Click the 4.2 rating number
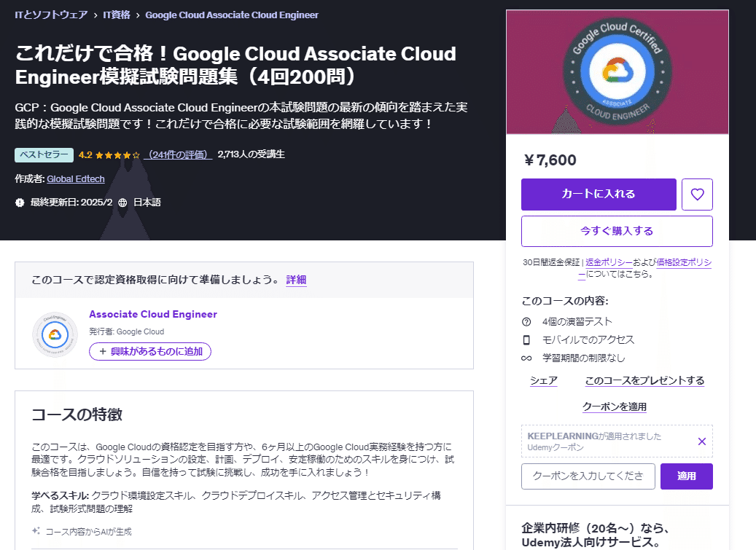The image size is (756, 550). pos(85,154)
